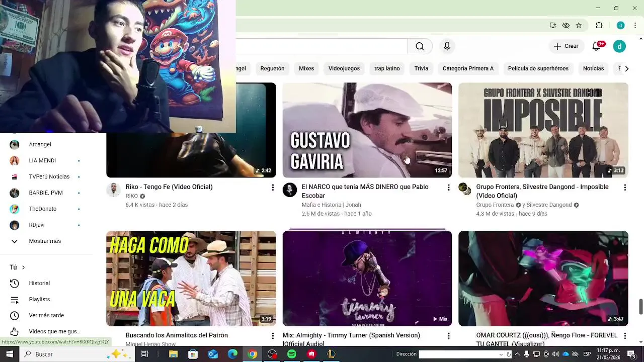Select the Videojuegos filter chip
The image size is (644, 362).
344,68
